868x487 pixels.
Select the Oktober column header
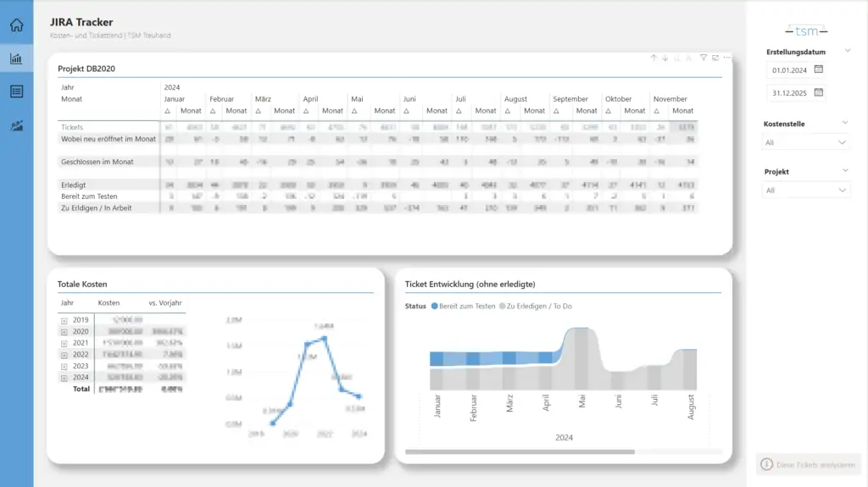pyautogui.click(x=618, y=99)
